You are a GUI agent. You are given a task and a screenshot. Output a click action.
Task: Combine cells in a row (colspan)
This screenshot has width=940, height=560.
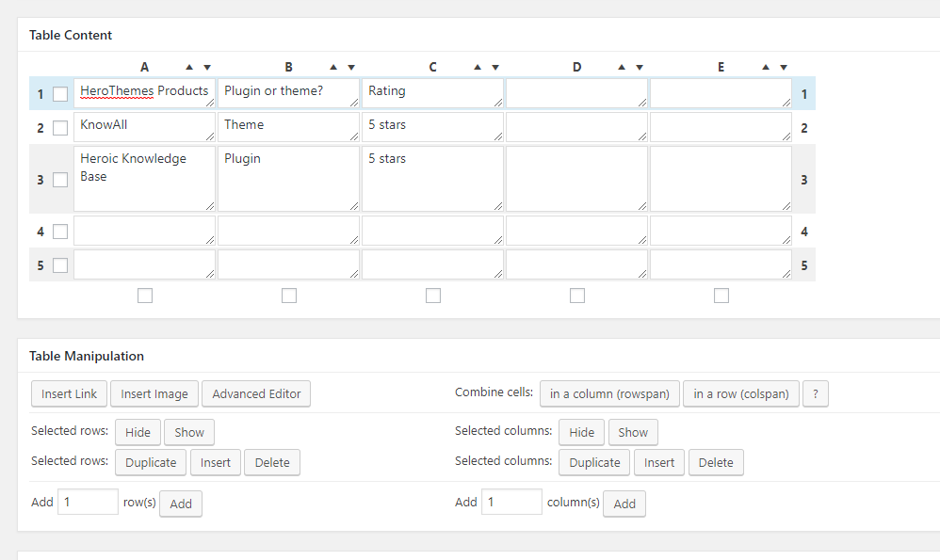pos(741,393)
